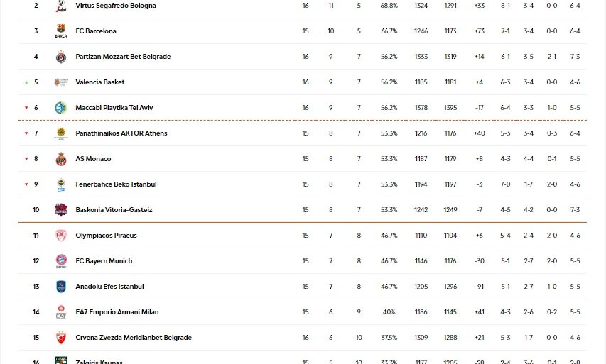
Task: Click the Fenerbahce Beko Istanbul logo
Action: [60, 184]
